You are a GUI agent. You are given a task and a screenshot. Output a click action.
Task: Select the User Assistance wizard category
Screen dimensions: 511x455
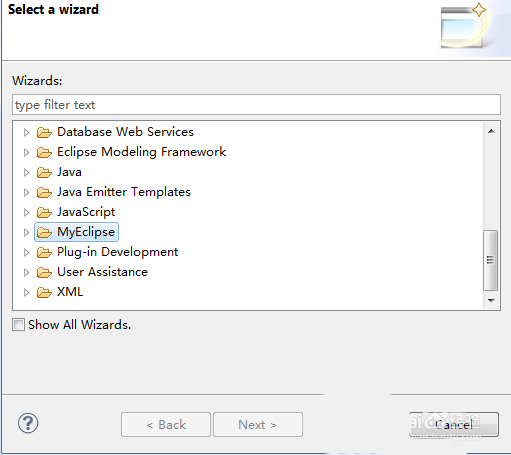[102, 272]
